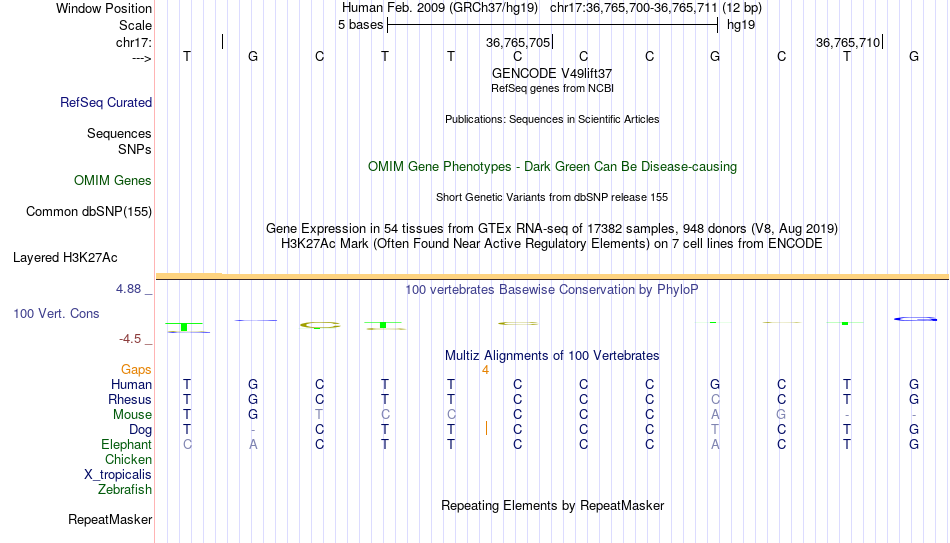Click 'Multiz Alignments of 100 Vertebrates' title
Screen dimensions: 950x543
552,356
